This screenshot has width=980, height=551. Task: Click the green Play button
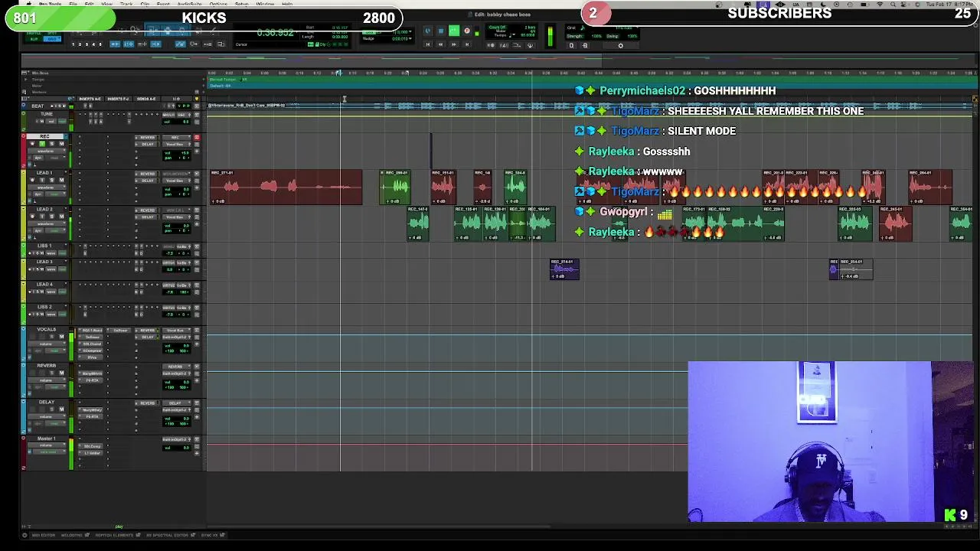[x=454, y=31]
